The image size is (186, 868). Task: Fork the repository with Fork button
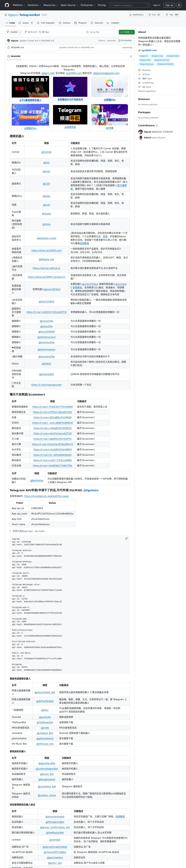[154, 15]
